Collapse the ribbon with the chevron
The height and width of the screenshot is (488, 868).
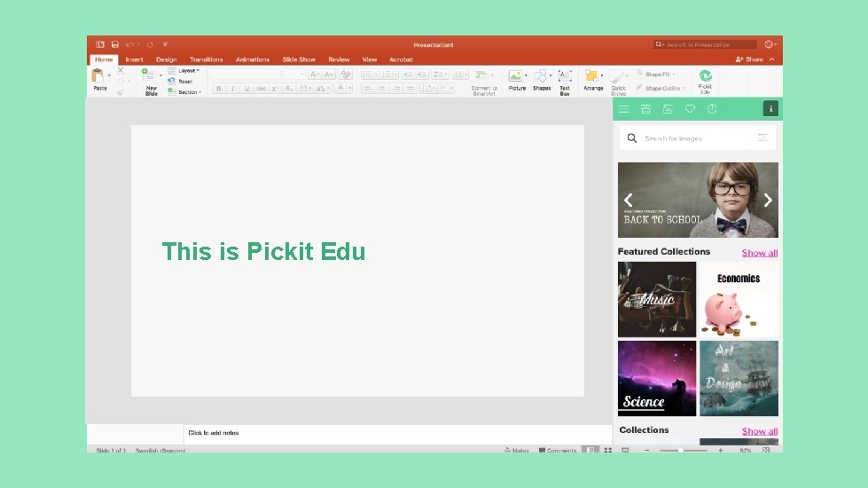pos(771,59)
